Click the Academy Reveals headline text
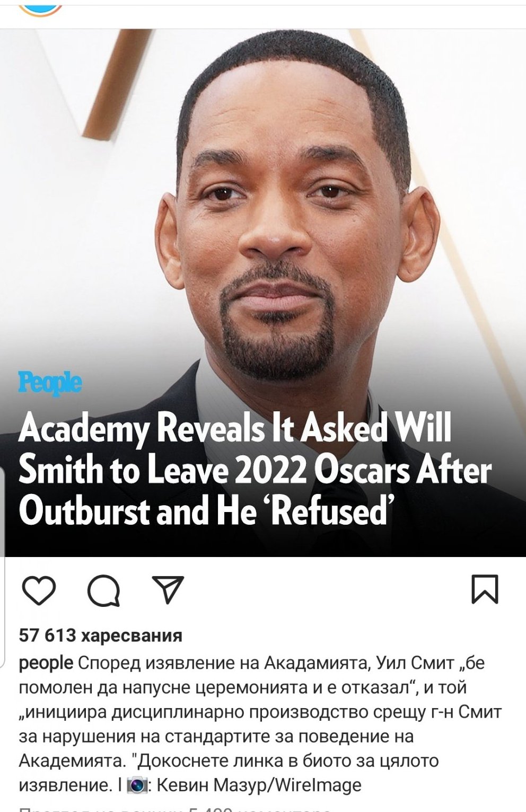The image size is (526, 812). (x=255, y=470)
